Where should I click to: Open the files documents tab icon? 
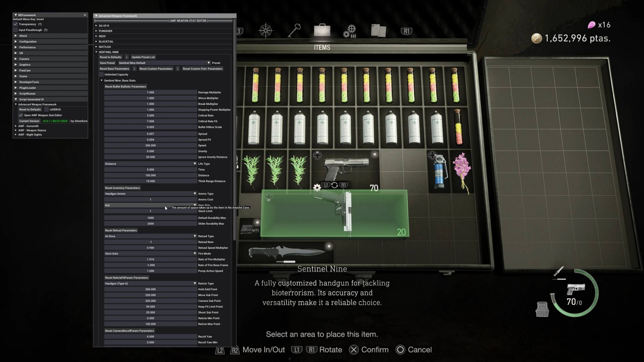378,30
